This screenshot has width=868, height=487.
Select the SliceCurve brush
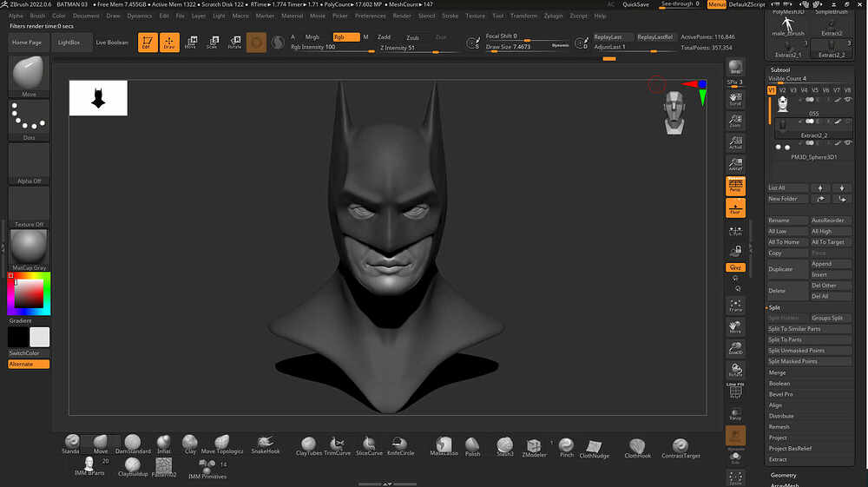pos(369,446)
